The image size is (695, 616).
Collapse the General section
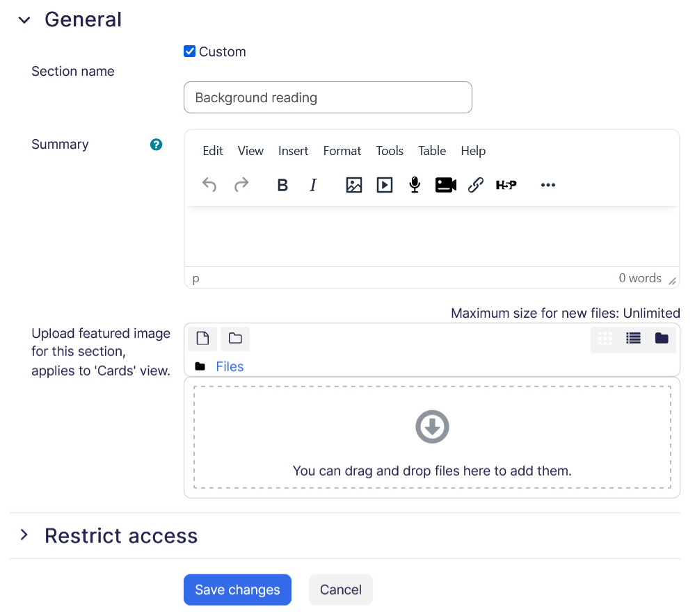click(24, 20)
